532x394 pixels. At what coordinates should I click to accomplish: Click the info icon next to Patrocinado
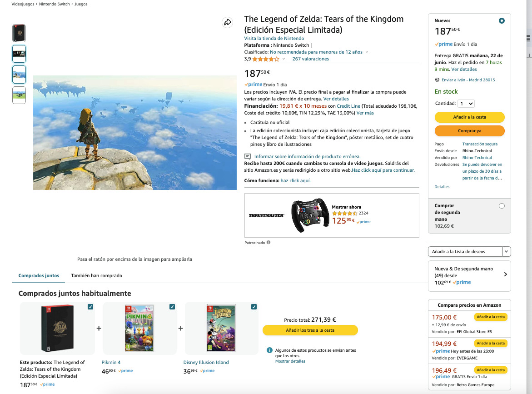point(268,242)
